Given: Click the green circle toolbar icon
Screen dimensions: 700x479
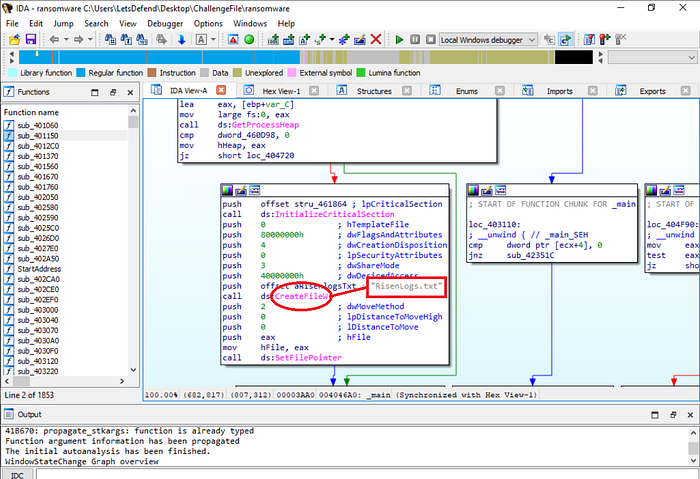Looking at the screenshot, I should tap(249, 40).
